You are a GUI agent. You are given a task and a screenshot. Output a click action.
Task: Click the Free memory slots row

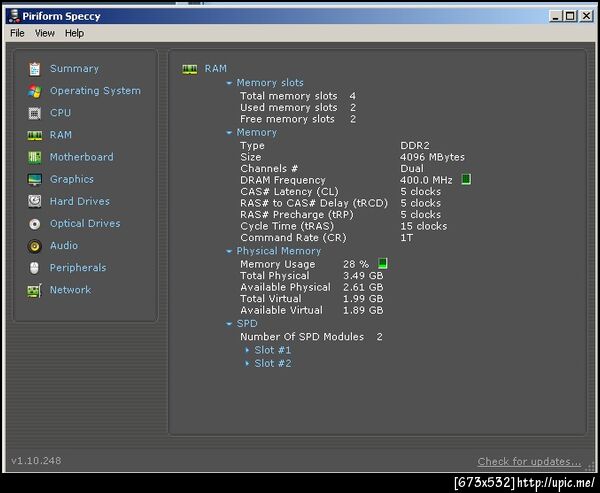click(x=298, y=119)
